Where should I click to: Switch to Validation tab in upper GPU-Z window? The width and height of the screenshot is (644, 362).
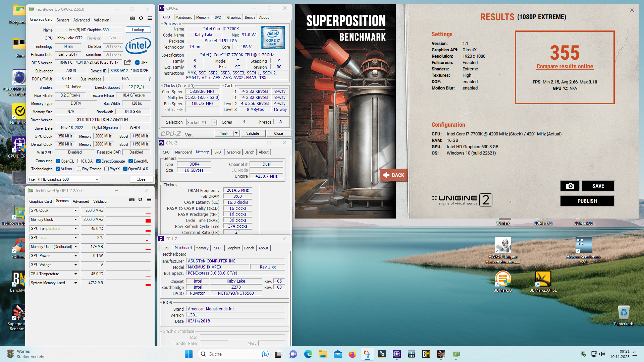(x=101, y=20)
